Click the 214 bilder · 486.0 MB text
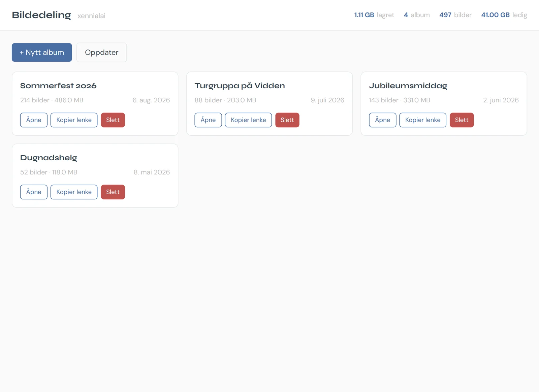The width and height of the screenshot is (539, 392). (52, 100)
